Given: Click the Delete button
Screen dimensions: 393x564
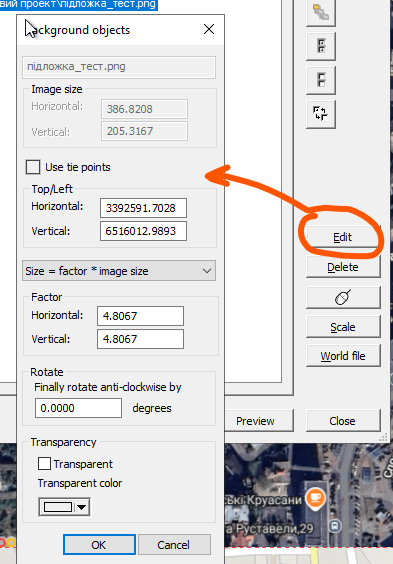Looking at the screenshot, I should click(x=343, y=267).
